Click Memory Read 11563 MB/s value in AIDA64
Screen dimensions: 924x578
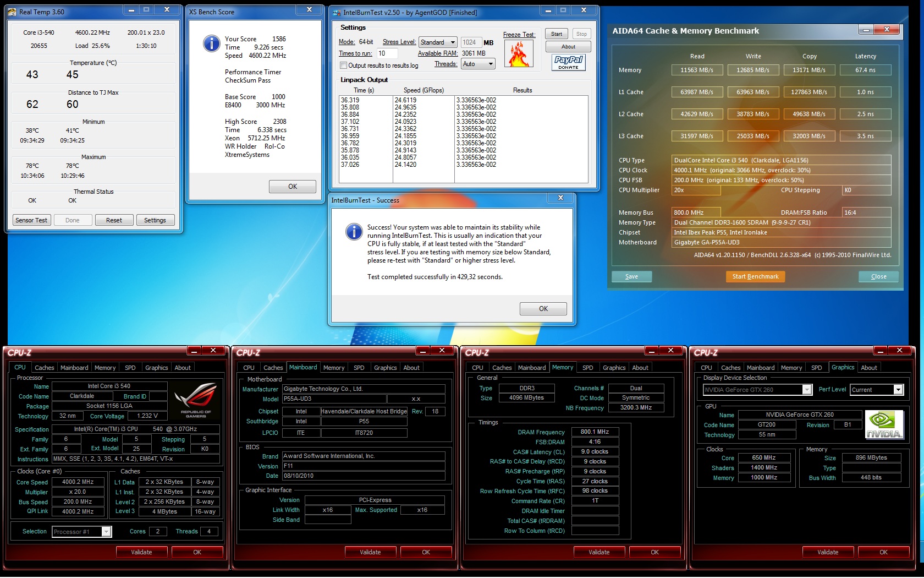click(x=697, y=70)
